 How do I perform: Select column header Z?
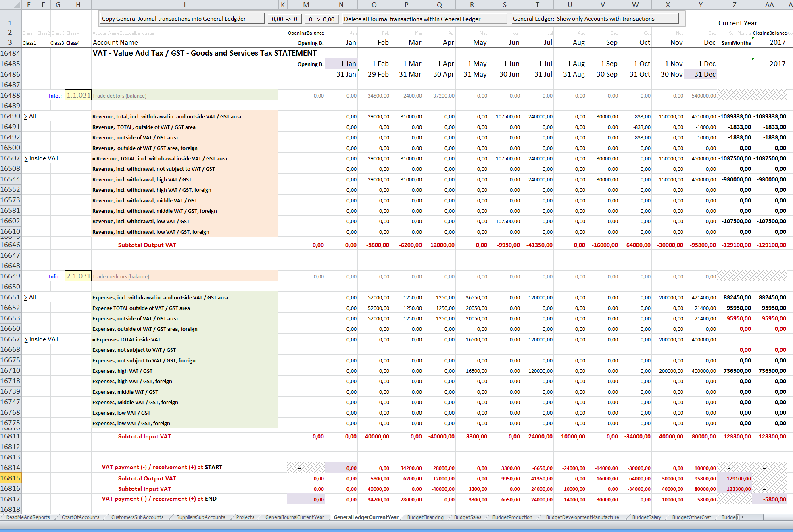(x=734, y=4)
